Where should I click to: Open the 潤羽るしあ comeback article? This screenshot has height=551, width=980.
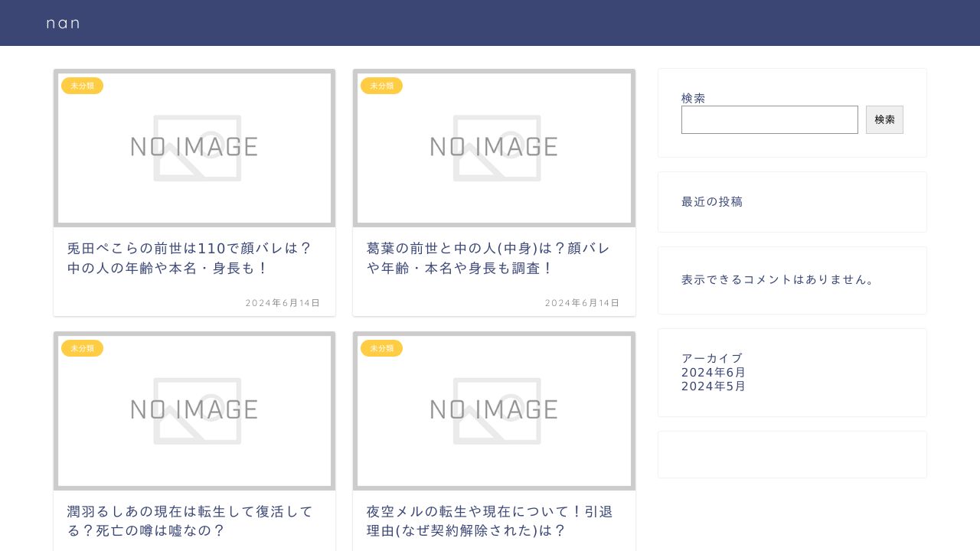click(188, 520)
